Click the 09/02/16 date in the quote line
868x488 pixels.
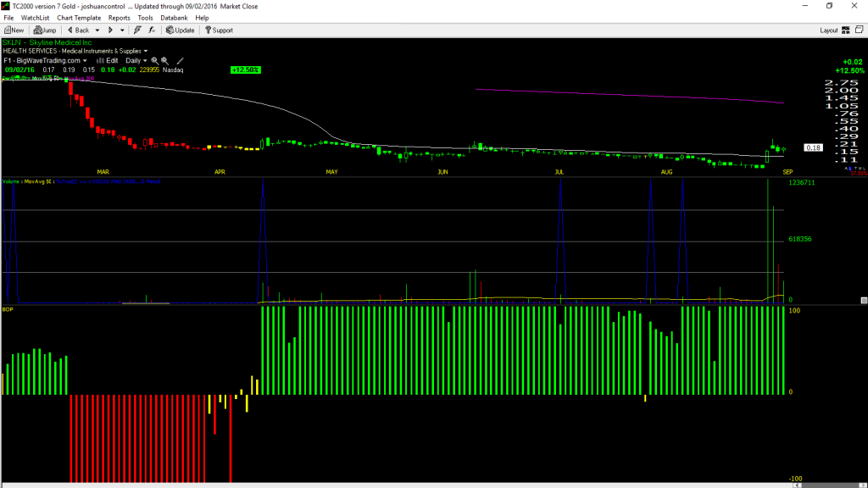[x=20, y=69]
